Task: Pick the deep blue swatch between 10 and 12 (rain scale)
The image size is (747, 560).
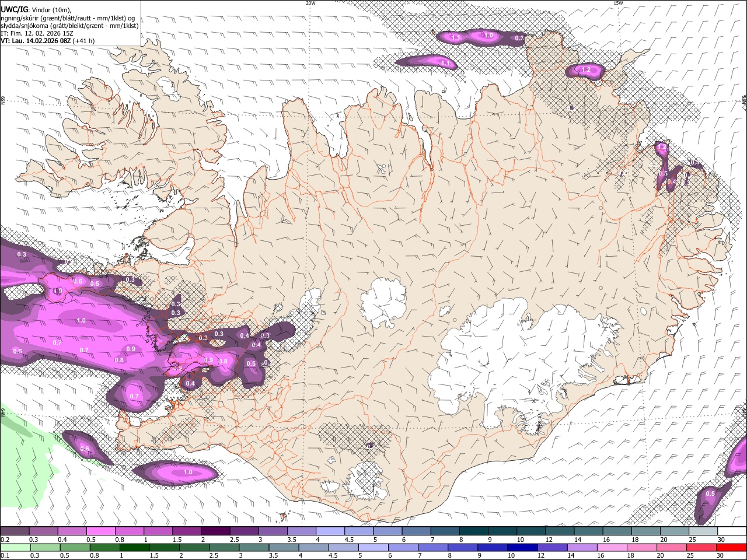Action: click(523, 547)
